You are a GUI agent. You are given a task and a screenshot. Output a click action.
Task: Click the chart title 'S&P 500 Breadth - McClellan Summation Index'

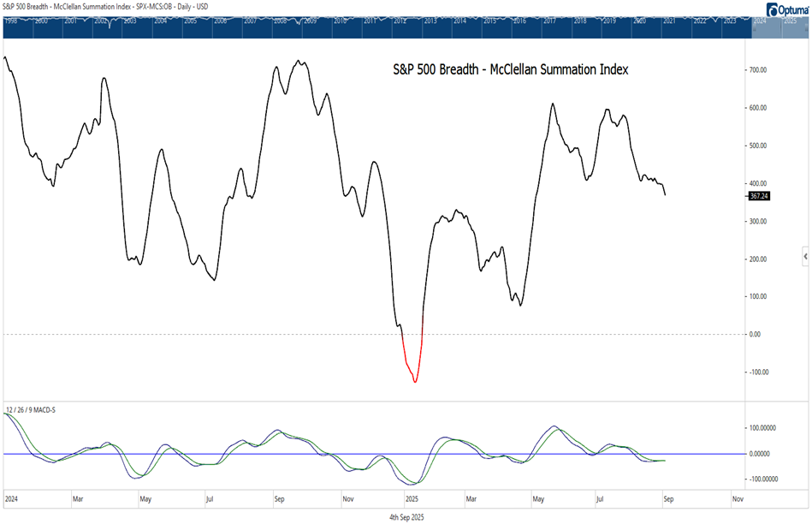[x=510, y=70]
